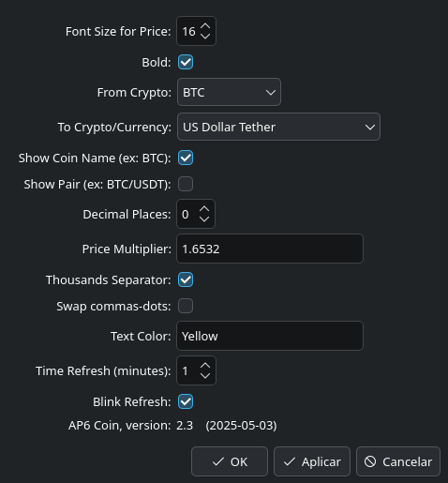448x483 pixels.
Task: Focus the Text Color Yellow field
Action: (x=270, y=336)
